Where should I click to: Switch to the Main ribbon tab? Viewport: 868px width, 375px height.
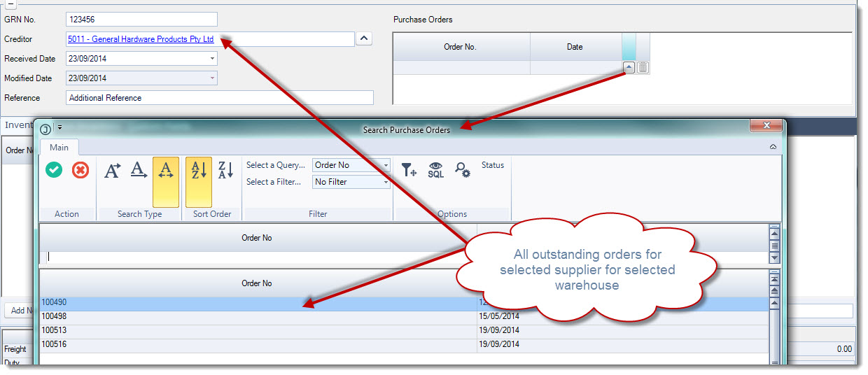[59, 147]
